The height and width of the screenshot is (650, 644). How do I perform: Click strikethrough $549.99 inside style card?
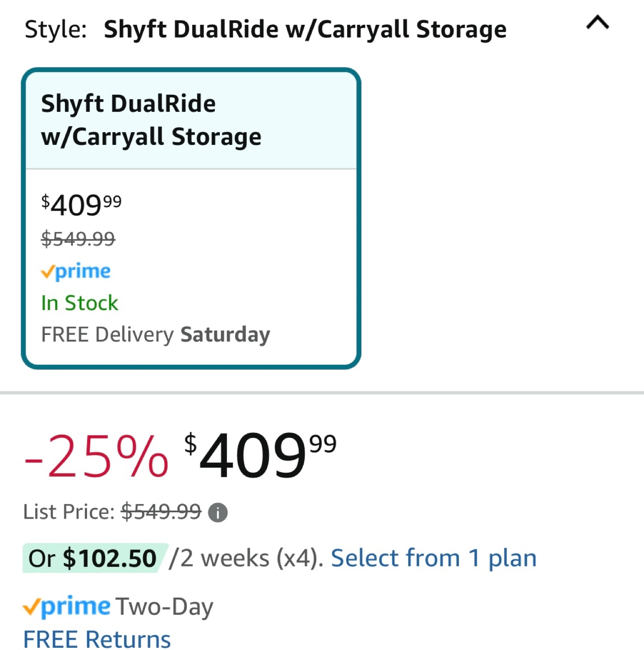[78, 239]
